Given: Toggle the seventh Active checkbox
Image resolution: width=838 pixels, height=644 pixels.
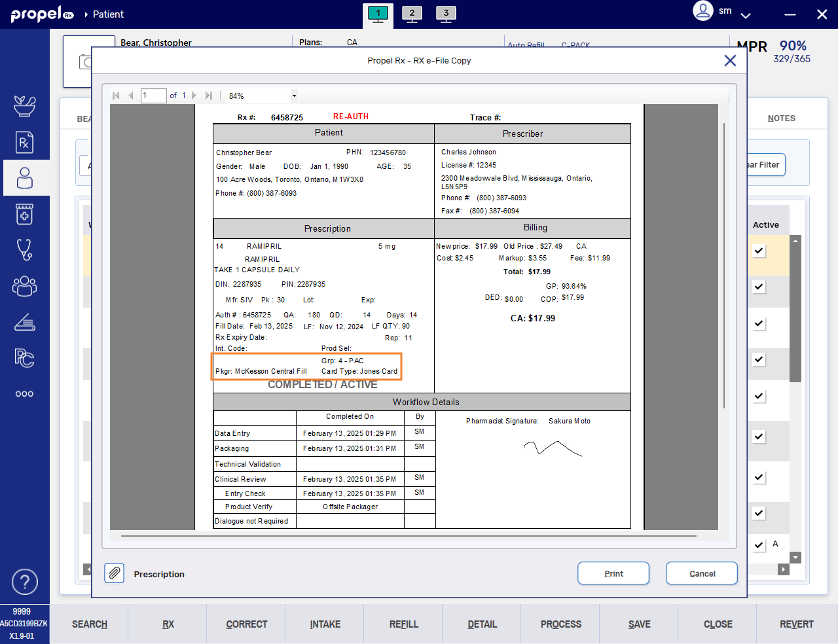Looking at the screenshot, I should pyautogui.click(x=759, y=477).
